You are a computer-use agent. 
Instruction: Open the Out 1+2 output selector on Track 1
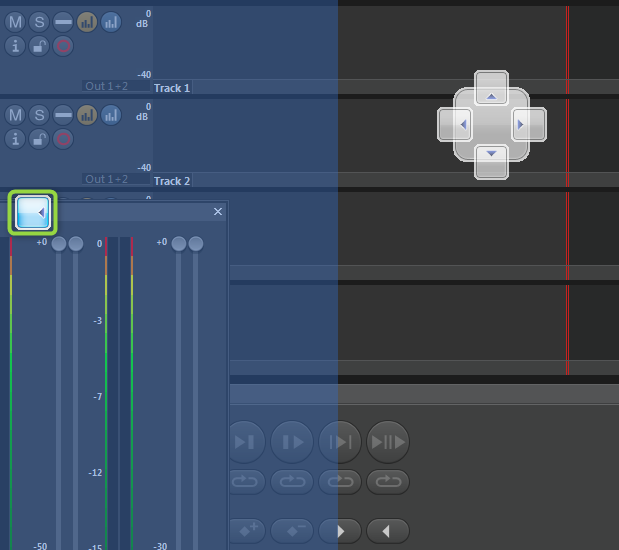coord(107,87)
